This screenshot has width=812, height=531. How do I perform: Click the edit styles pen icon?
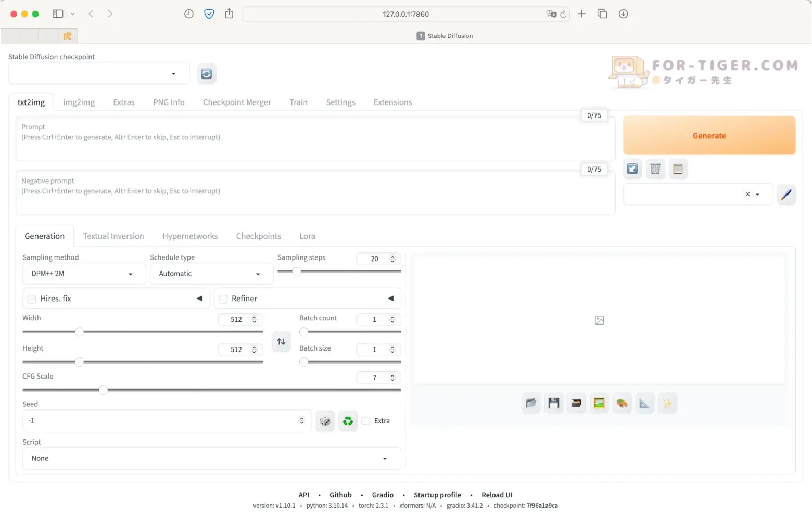pyautogui.click(x=786, y=195)
